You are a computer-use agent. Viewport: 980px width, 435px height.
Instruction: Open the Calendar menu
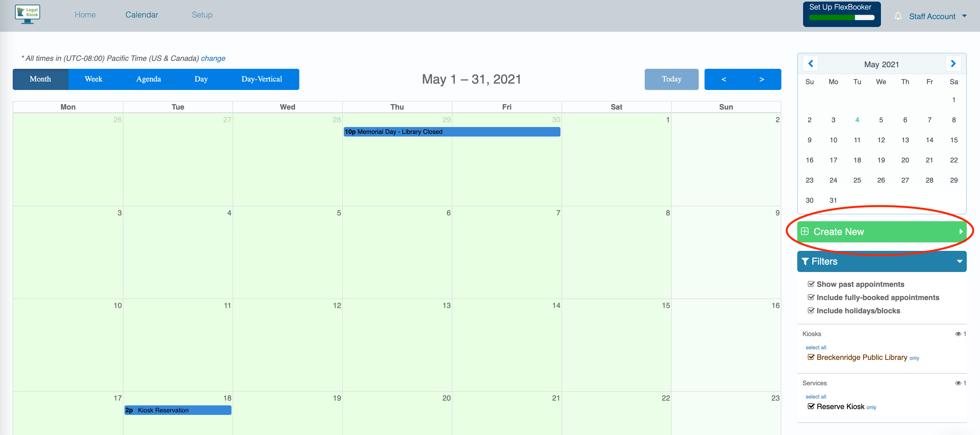coord(141,15)
